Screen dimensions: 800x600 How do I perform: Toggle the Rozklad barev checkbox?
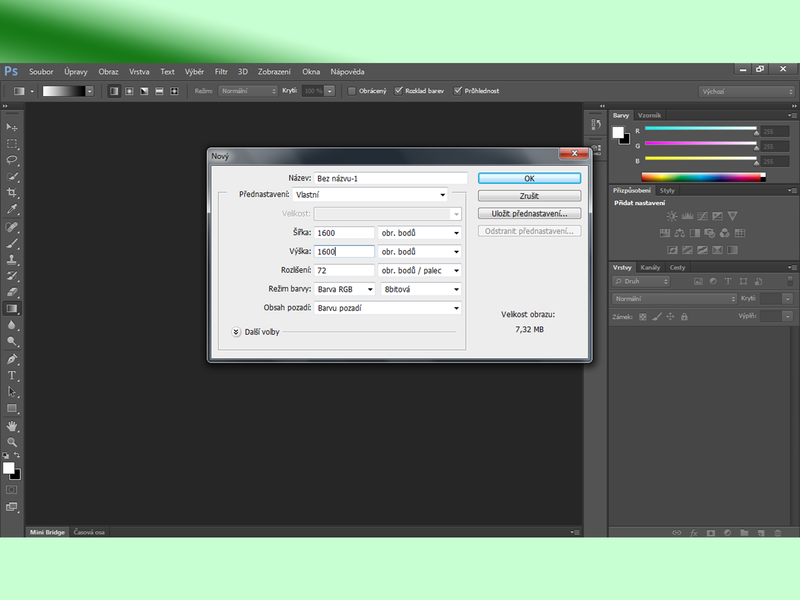click(399, 91)
